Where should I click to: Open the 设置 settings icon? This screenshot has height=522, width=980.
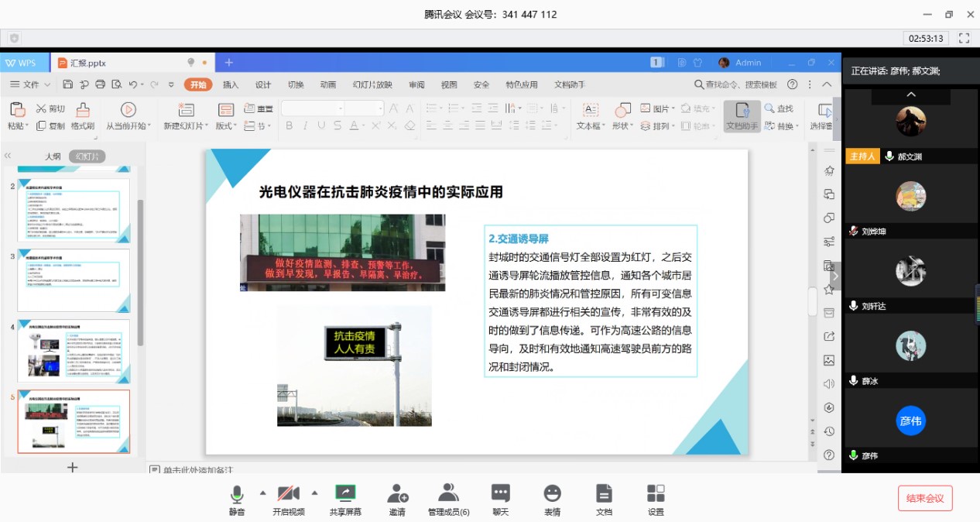pyautogui.click(x=656, y=494)
